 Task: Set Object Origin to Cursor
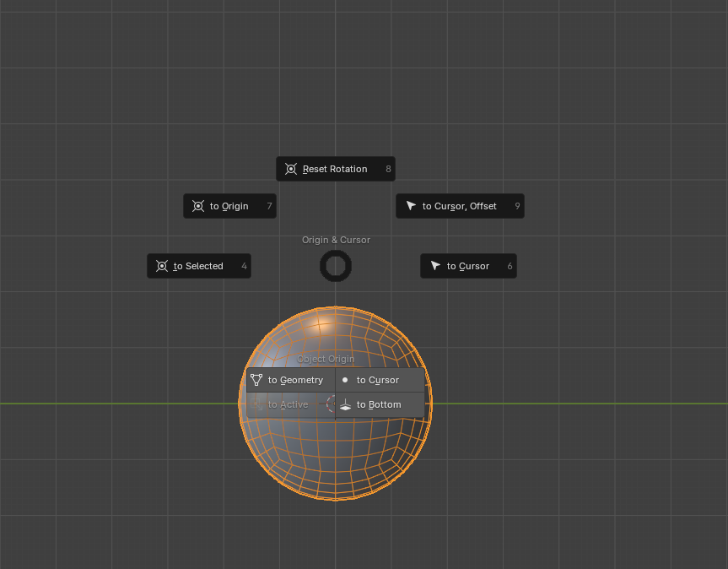point(380,380)
